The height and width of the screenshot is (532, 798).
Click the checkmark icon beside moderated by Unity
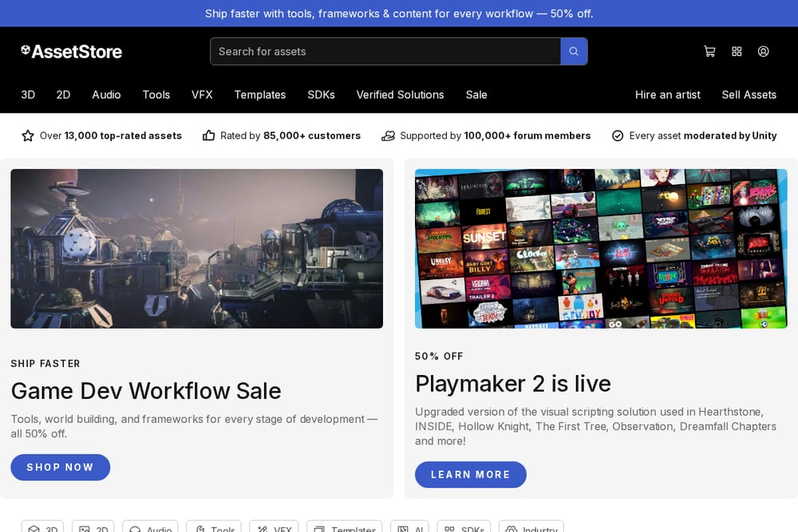coord(618,136)
